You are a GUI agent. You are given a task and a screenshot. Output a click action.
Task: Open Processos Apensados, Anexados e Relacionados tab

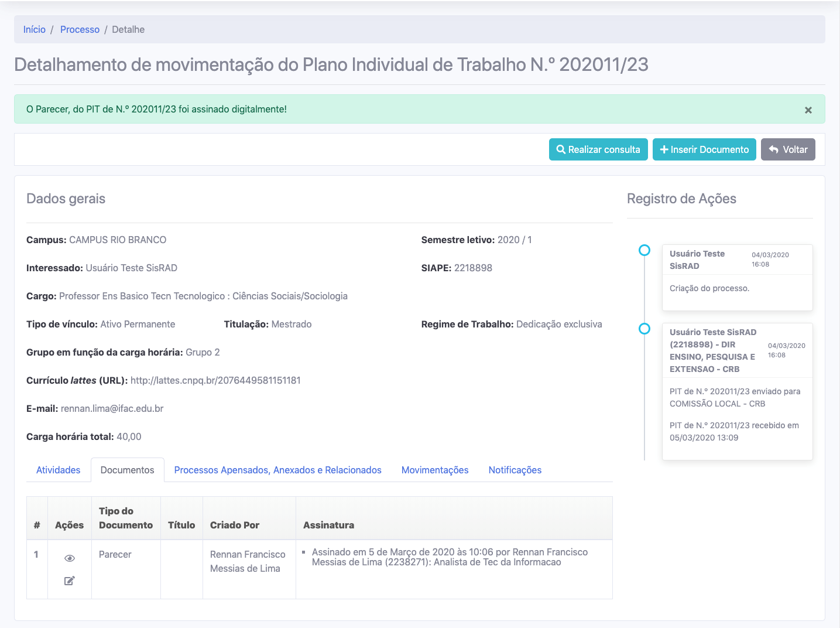(277, 470)
